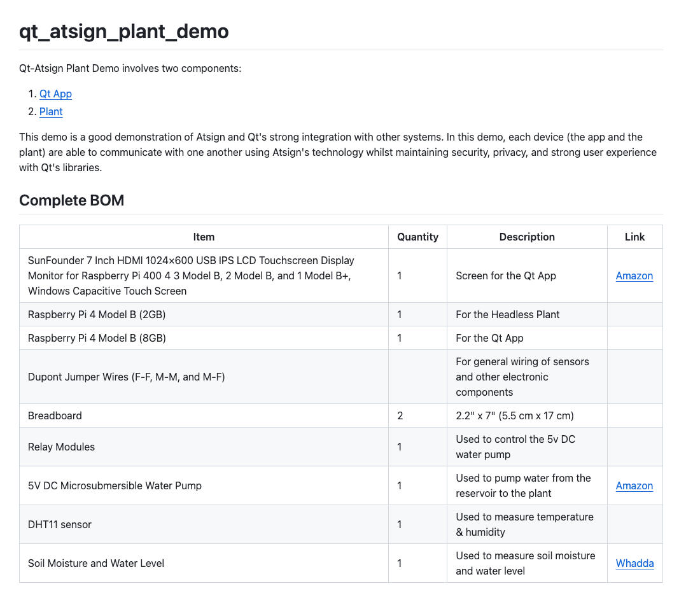
Task: Open the Plant link
Action: coord(51,111)
